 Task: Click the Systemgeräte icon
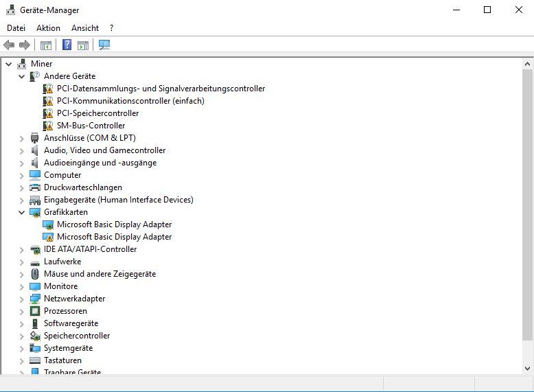[x=35, y=348]
